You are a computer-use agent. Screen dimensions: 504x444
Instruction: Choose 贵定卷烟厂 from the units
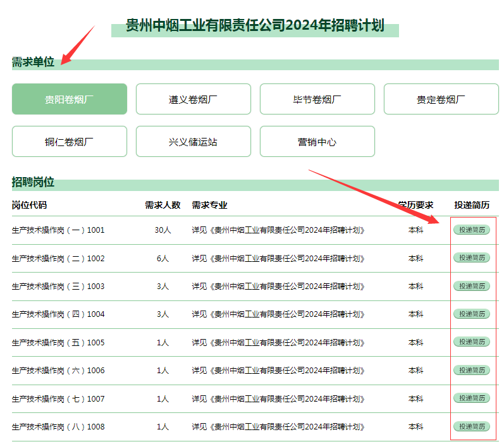click(x=441, y=99)
